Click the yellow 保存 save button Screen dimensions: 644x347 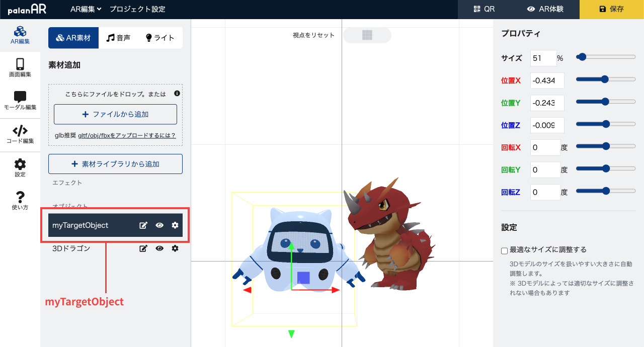tap(612, 9)
